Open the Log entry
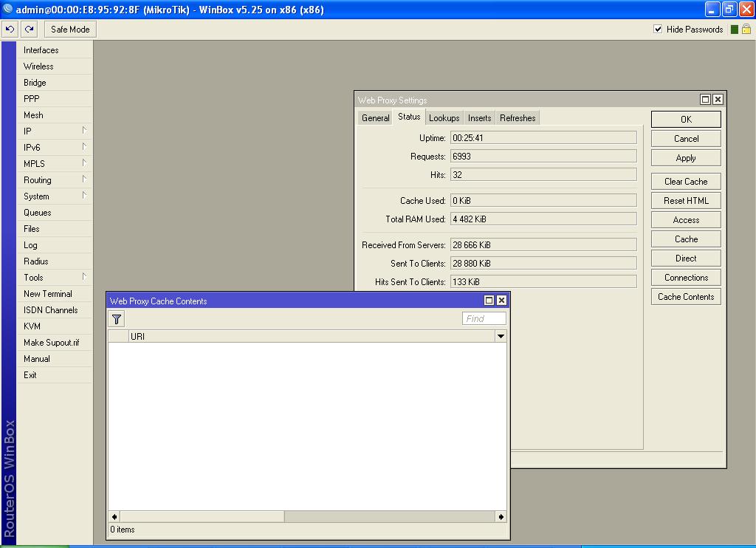This screenshot has height=548, width=756. (x=54, y=245)
